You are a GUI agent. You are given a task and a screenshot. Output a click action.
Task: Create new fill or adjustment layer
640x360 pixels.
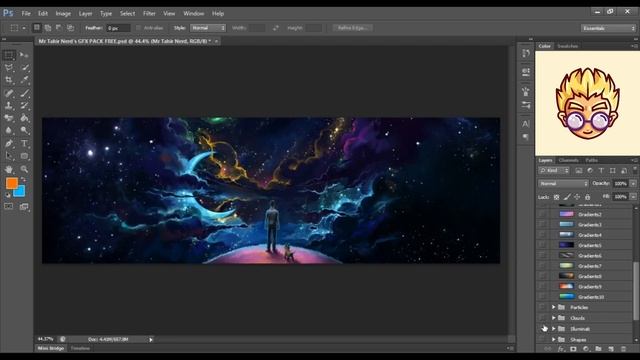(586, 349)
